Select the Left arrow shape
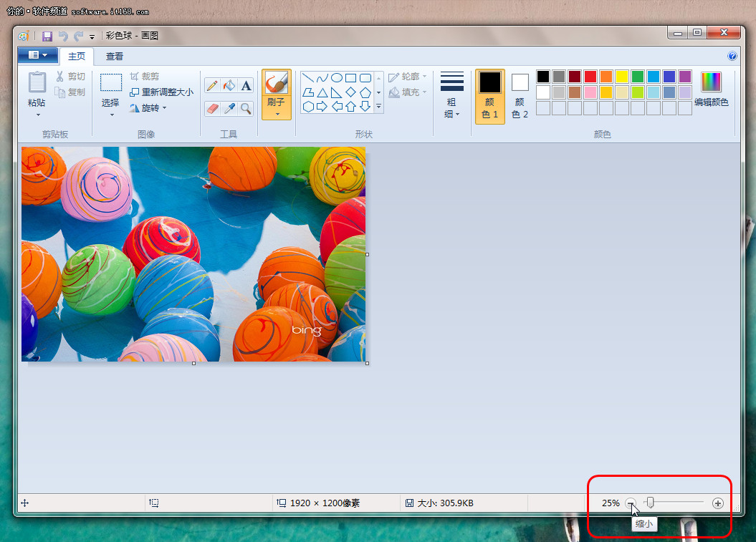This screenshot has height=542, width=756. [337, 107]
